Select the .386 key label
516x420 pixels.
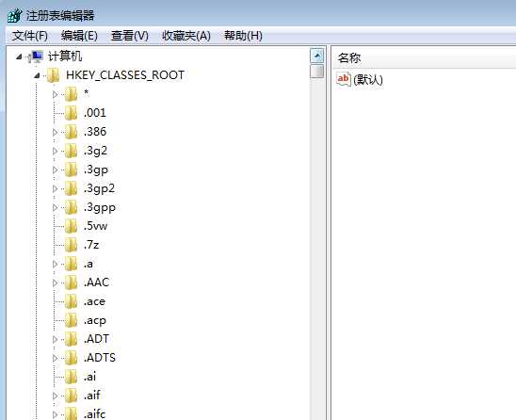(95, 132)
